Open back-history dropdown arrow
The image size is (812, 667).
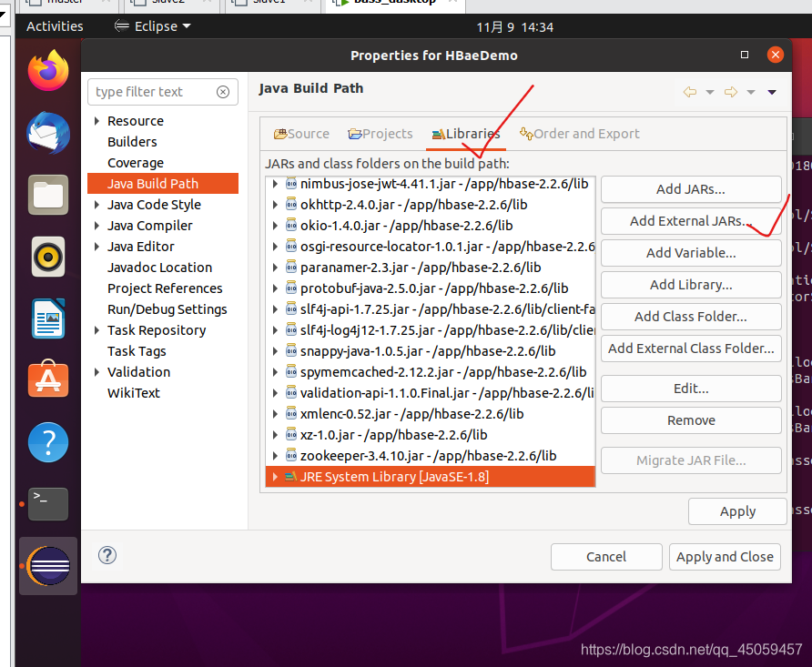(710, 92)
